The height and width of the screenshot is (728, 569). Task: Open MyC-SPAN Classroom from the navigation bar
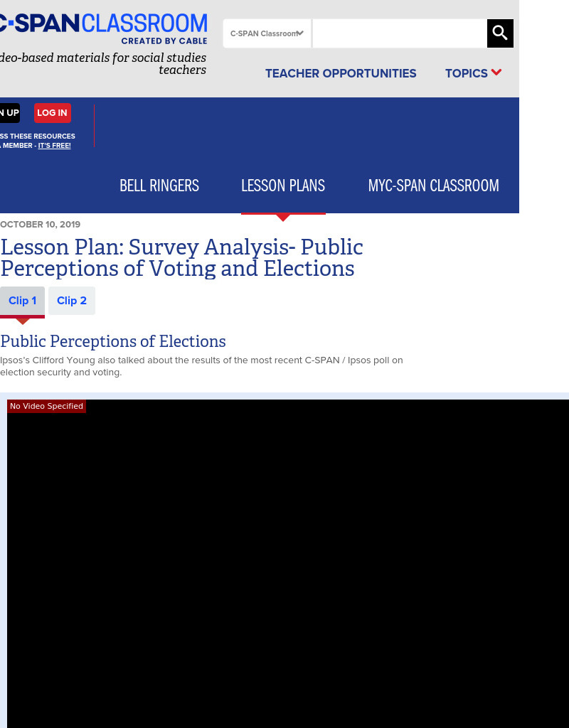click(433, 186)
